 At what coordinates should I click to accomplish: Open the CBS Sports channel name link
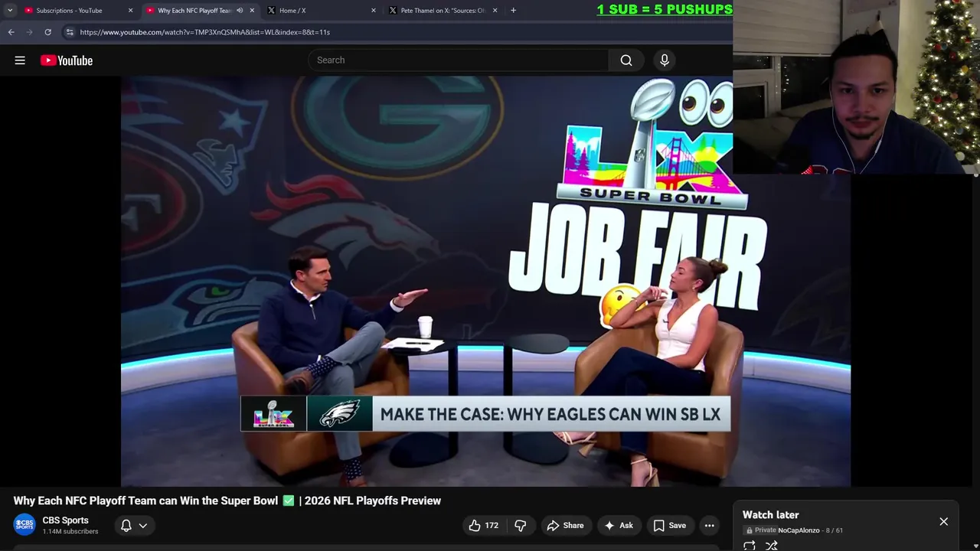pyautogui.click(x=66, y=520)
